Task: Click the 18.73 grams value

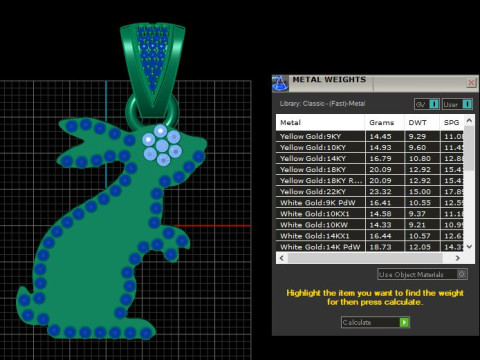Action: click(x=380, y=247)
